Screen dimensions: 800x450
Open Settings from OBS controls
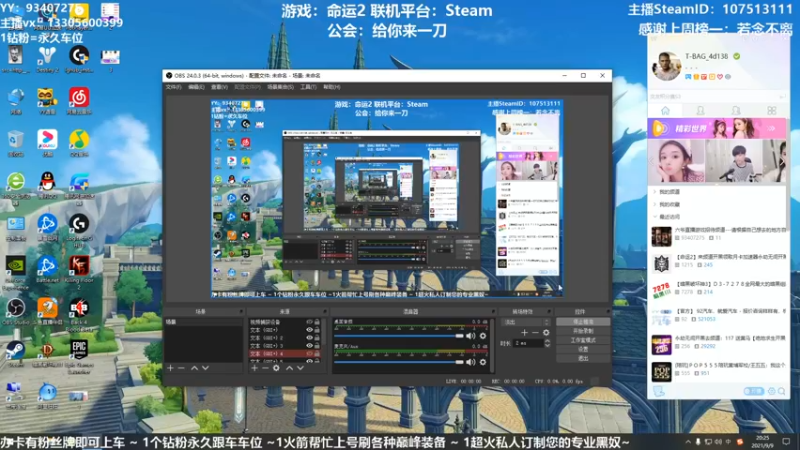coord(583,349)
